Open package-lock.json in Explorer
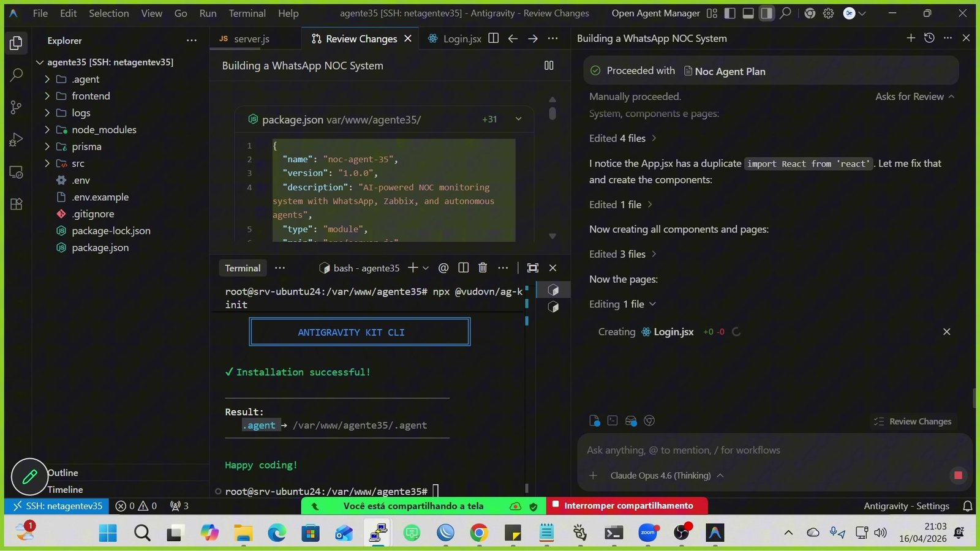This screenshot has width=980, height=551. 111,231
